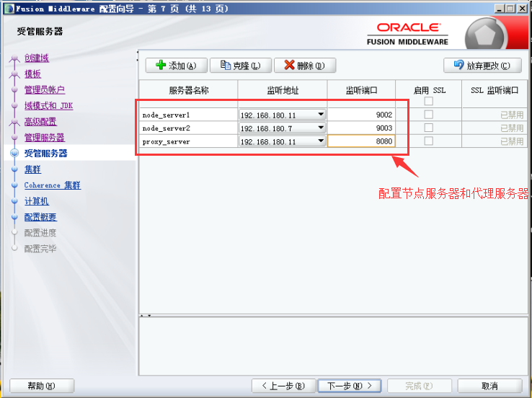Image resolution: width=532 pixels, height=398 pixels.
Task: Click the Discard Changes undo icon
Action: pos(458,66)
